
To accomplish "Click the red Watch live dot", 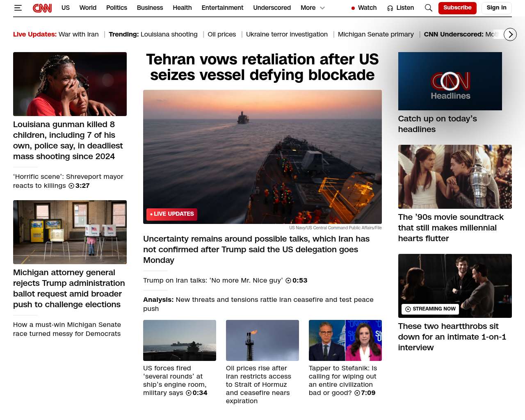I will coord(353,8).
